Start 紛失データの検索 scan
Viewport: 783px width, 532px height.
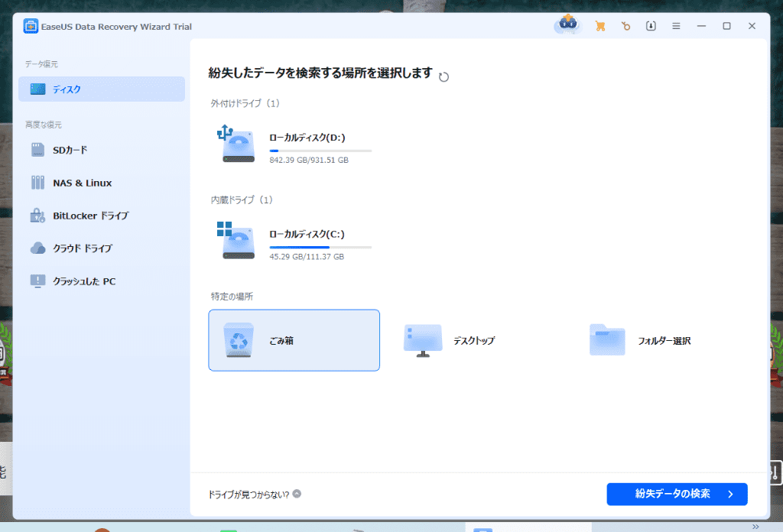click(677, 494)
